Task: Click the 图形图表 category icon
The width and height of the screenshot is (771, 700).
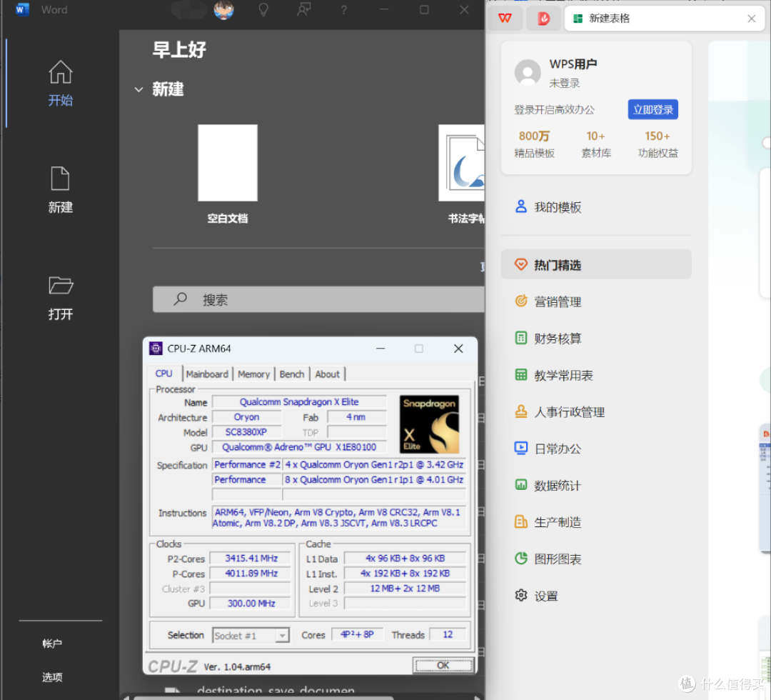Action: (521, 559)
